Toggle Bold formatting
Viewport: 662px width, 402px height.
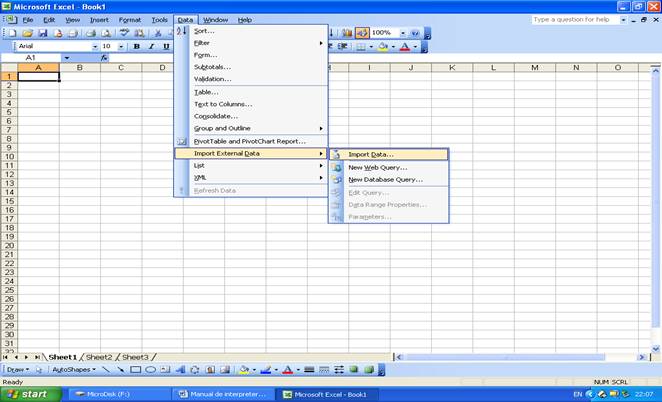(137, 46)
